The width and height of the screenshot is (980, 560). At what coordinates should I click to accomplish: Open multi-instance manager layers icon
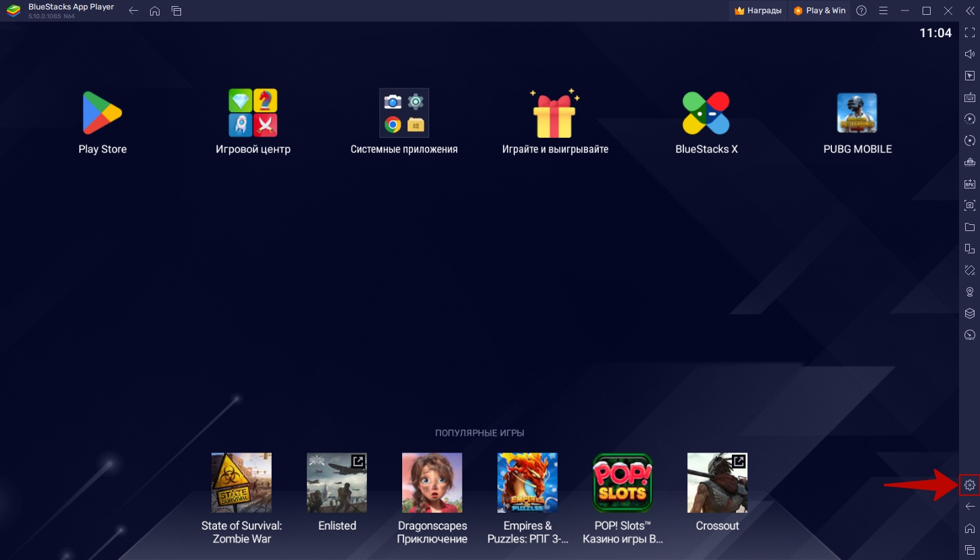(970, 313)
